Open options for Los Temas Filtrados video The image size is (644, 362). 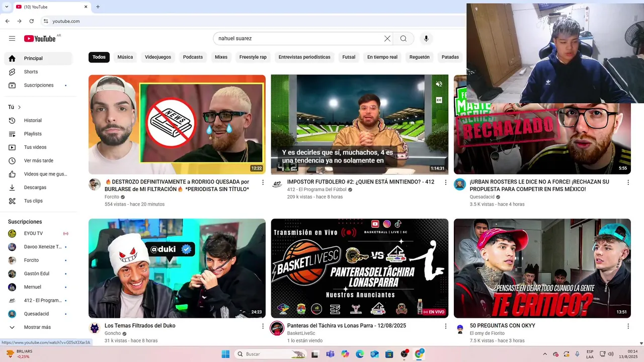coord(263,326)
